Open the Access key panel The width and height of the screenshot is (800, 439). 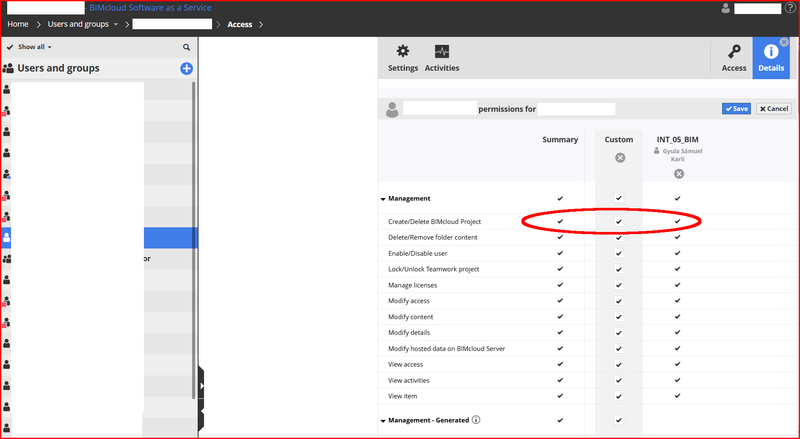pos(734,58)
